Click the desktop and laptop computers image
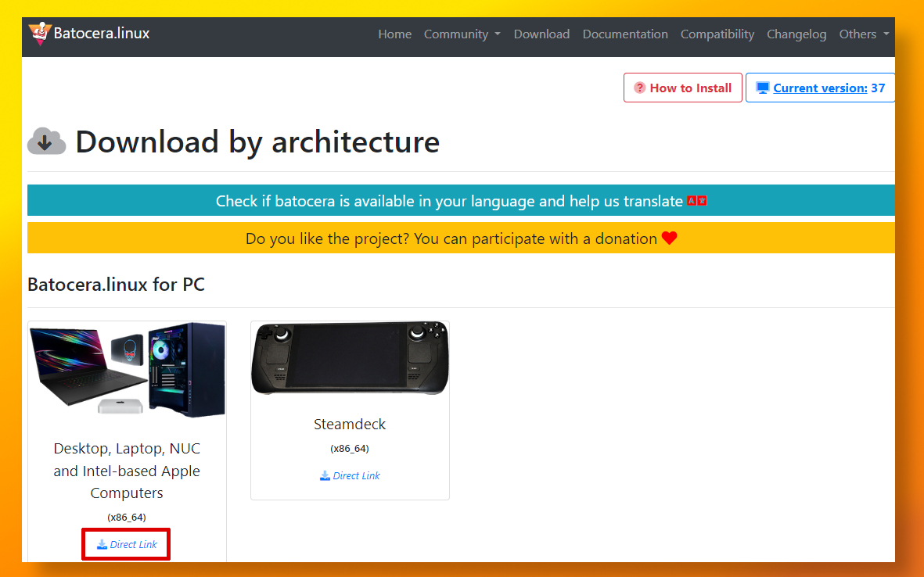Viewport: 924px width, 577px height. 127,370
